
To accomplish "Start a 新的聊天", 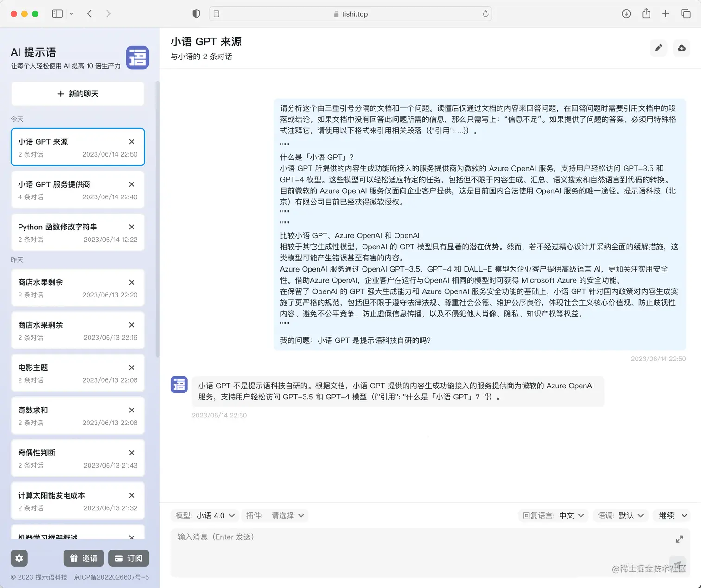I will point(77,94).
